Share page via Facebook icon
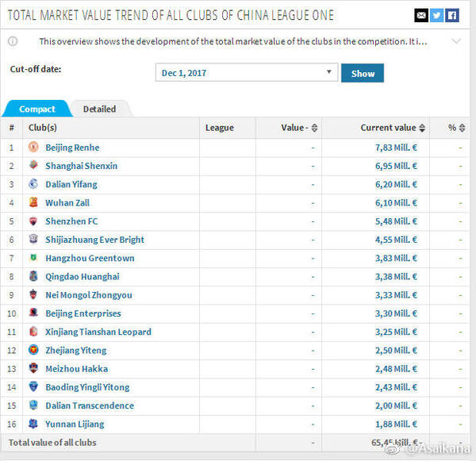This screenshot has width=476, height=461. tap(451, 15)
